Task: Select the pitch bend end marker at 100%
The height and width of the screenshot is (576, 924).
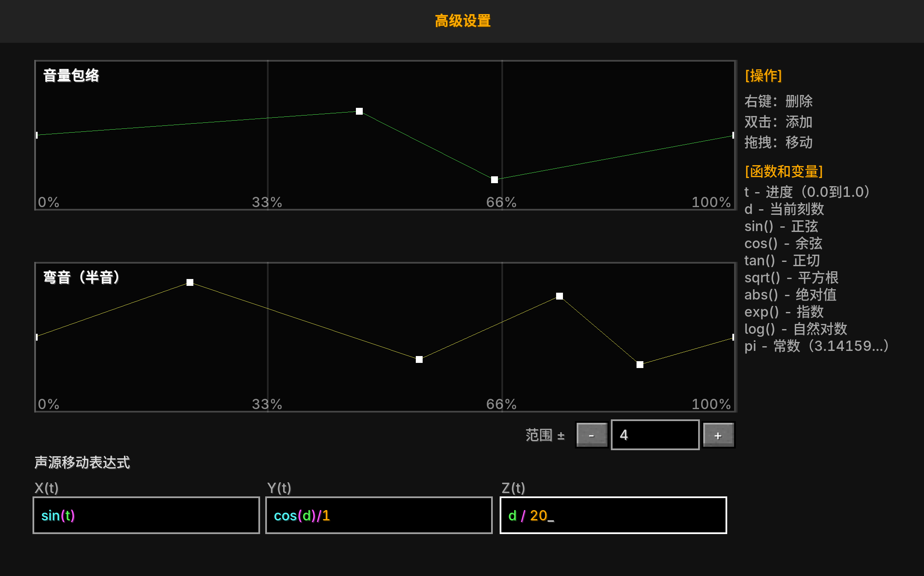Action: pos(733,337)
